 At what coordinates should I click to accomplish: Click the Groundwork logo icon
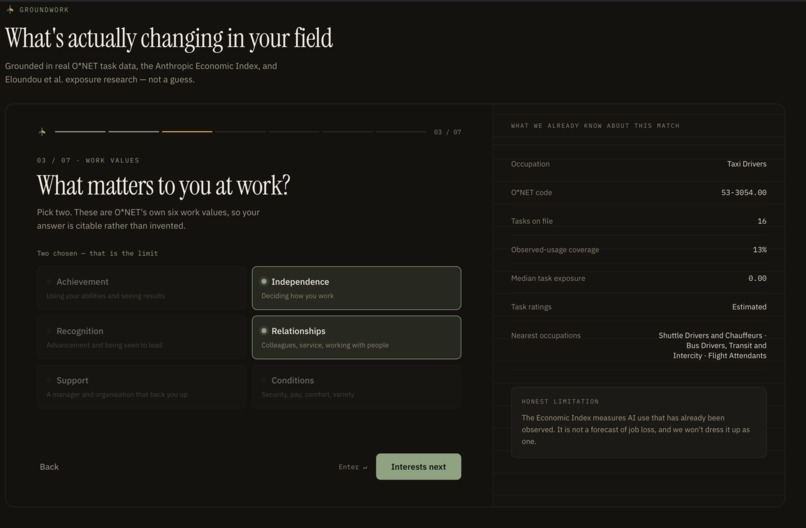[x=10, y=9]
